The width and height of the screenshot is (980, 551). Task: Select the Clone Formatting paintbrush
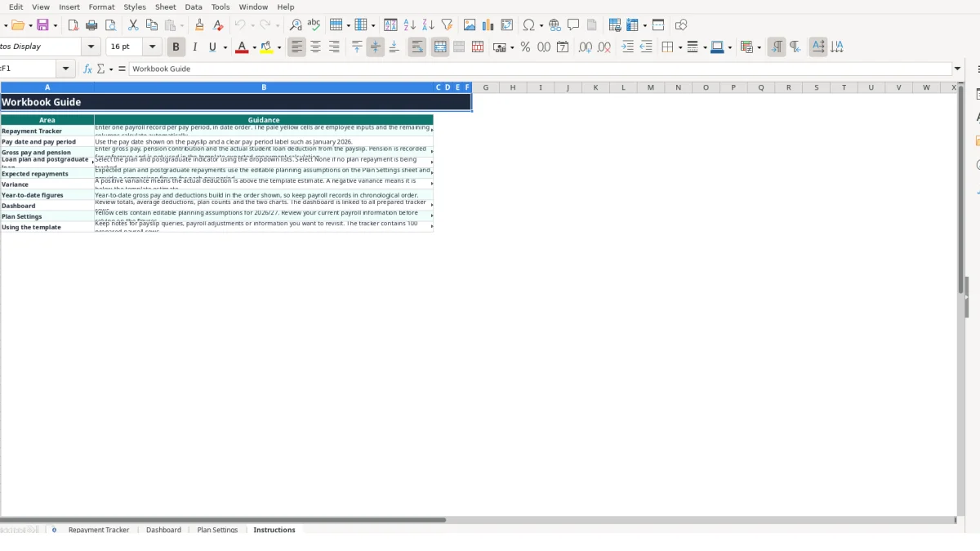pos(199,25)
